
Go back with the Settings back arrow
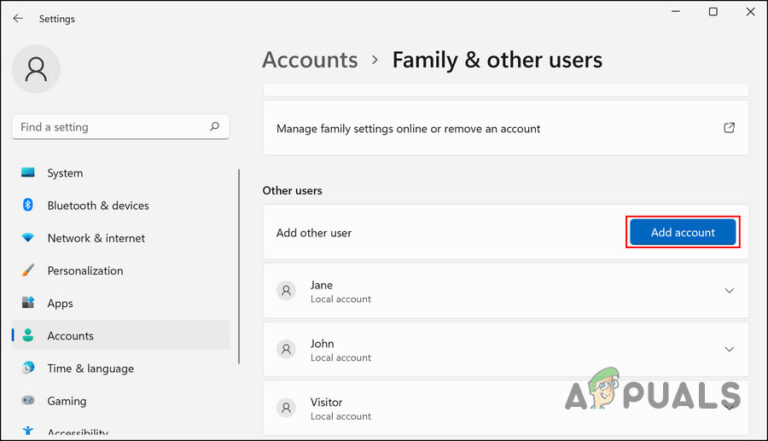point(18,19)
